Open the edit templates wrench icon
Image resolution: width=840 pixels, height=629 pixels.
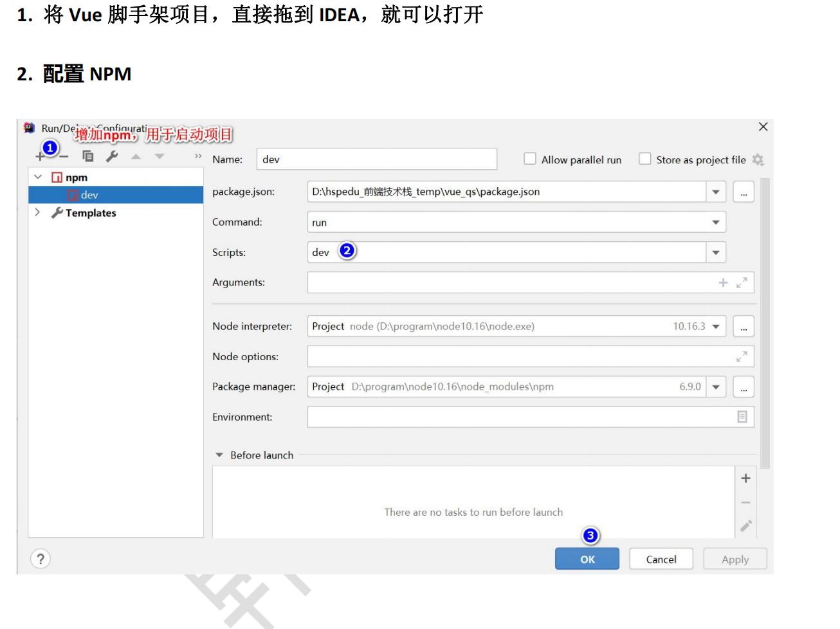click(112, 156)
